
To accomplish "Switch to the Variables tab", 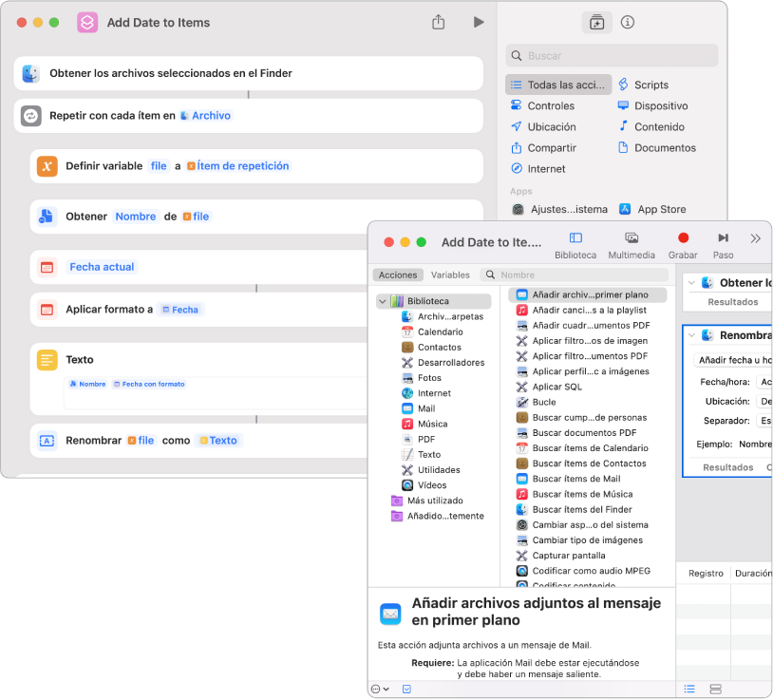I will 450,275.
